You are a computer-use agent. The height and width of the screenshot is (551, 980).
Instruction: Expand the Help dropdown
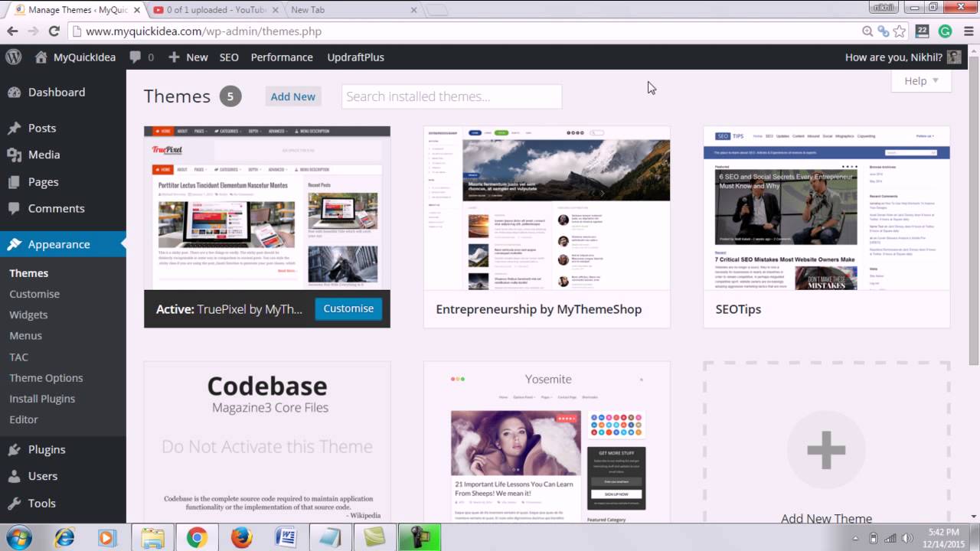pyautogui.click(x=922, y=81)
